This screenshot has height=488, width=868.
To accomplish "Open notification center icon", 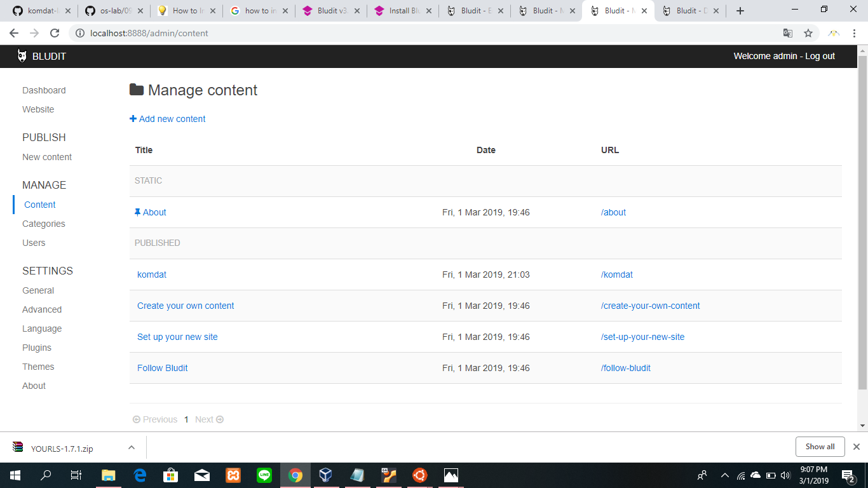I will coord(848,475).
